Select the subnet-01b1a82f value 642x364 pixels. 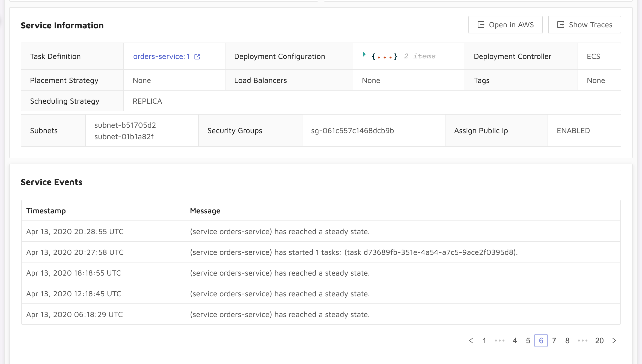[124, 136]
